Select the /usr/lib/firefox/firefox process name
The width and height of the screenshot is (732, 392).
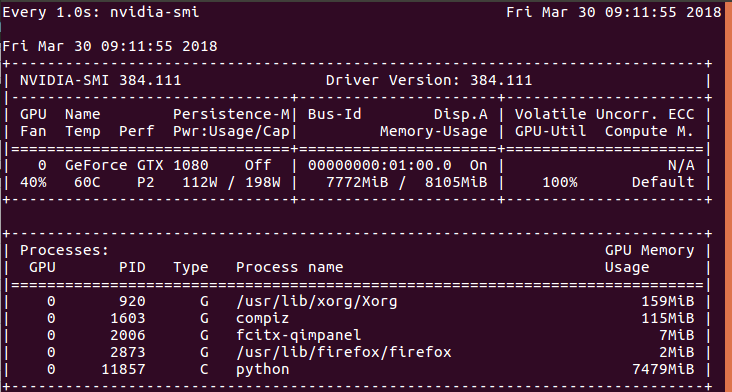point(344,352)
